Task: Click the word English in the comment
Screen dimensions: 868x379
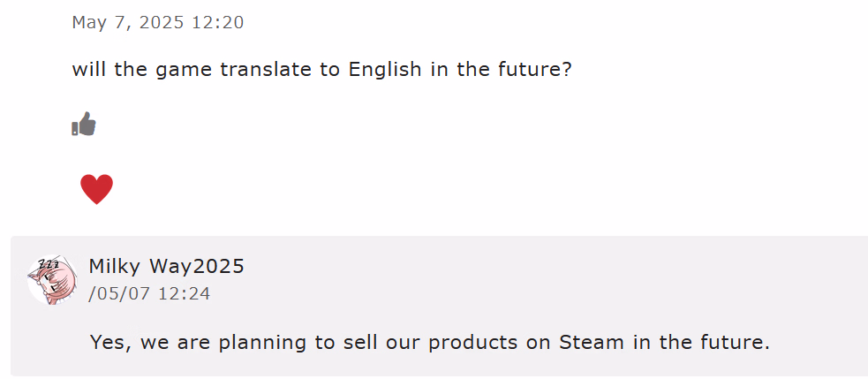Action: click(385, 69)
